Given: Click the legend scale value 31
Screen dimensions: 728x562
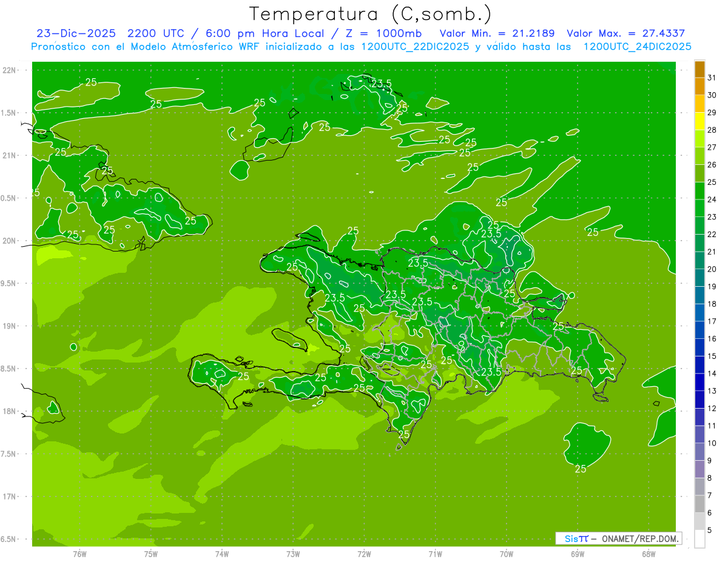Looking at the screenshot, I should pyautogui.click(x=712, y=78).
